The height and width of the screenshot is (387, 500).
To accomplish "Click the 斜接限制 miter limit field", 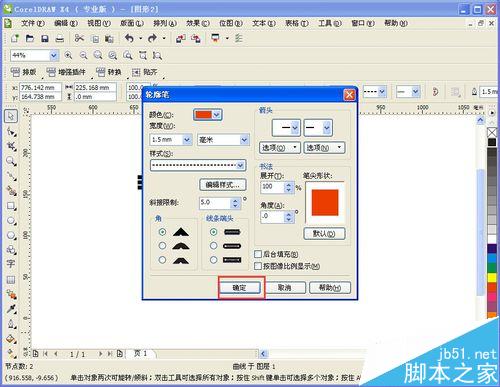I will [215, 203].
